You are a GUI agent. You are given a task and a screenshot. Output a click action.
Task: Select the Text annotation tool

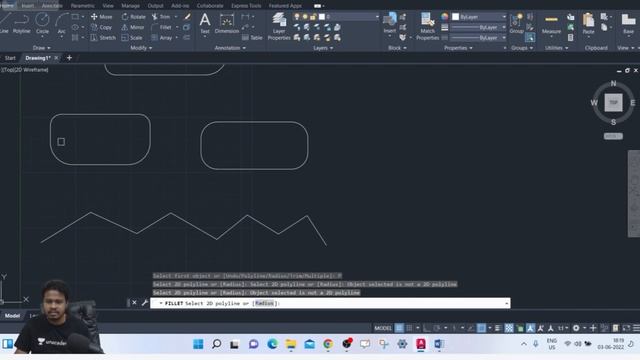(205, 23)
